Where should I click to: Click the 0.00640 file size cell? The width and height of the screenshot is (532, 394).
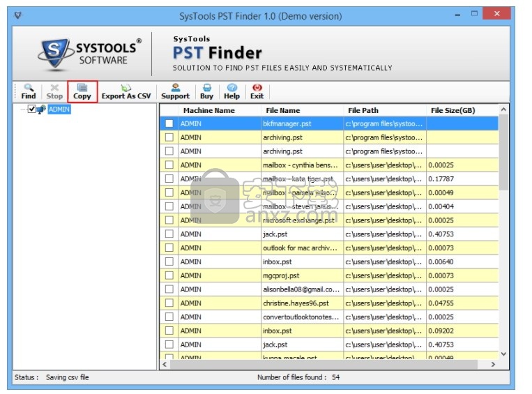click(462, 262)
